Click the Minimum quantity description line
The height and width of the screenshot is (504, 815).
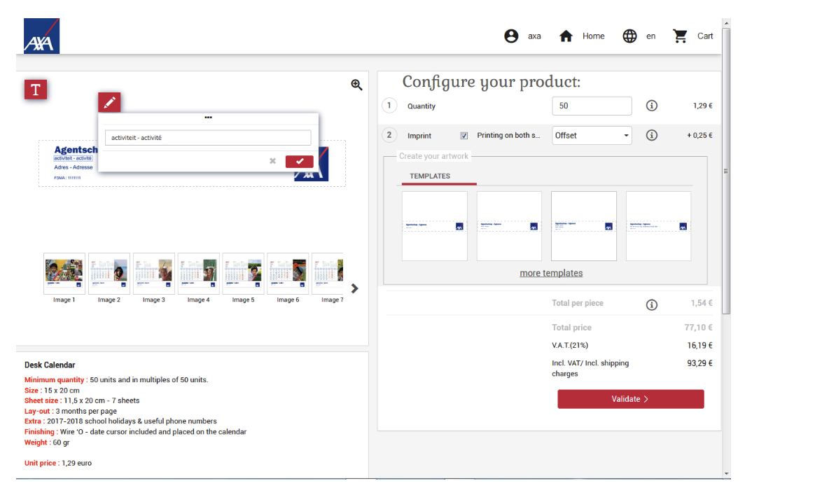click(x=116, y=380)
